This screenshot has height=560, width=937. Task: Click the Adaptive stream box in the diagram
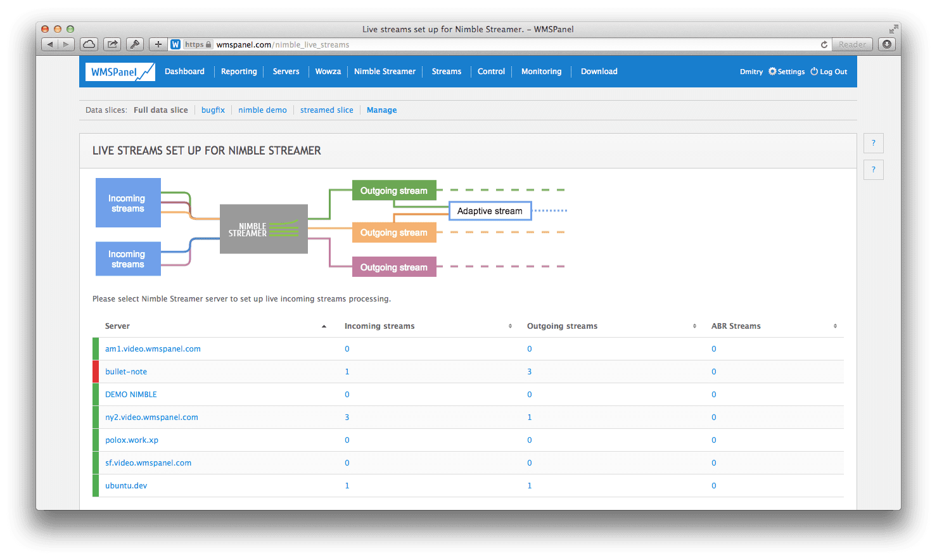pyautogui.click(x=490, y=211)
